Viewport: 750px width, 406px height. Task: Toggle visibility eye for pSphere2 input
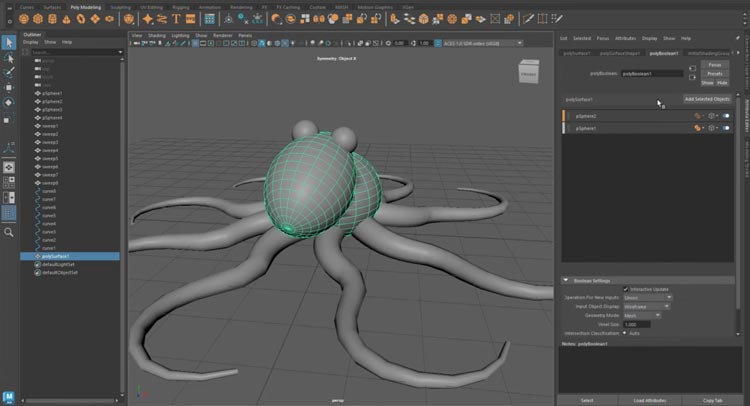click(x=712, y=116)
